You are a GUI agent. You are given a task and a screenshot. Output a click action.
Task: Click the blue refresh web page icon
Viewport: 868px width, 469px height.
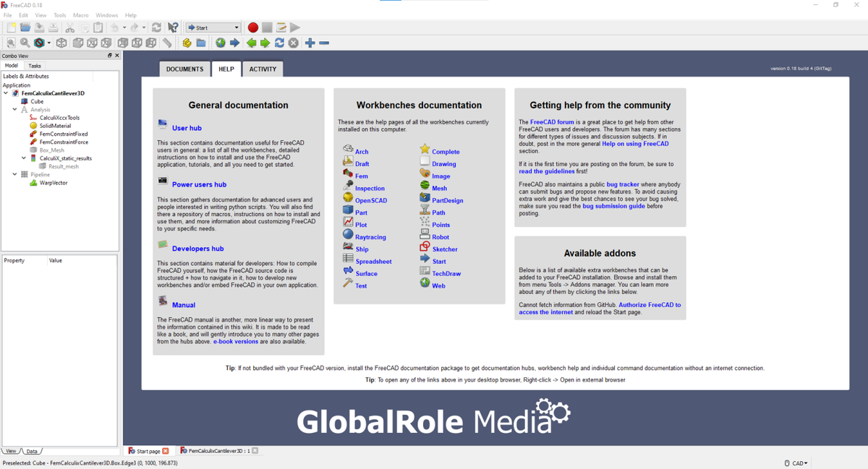[x=279, y=43]
